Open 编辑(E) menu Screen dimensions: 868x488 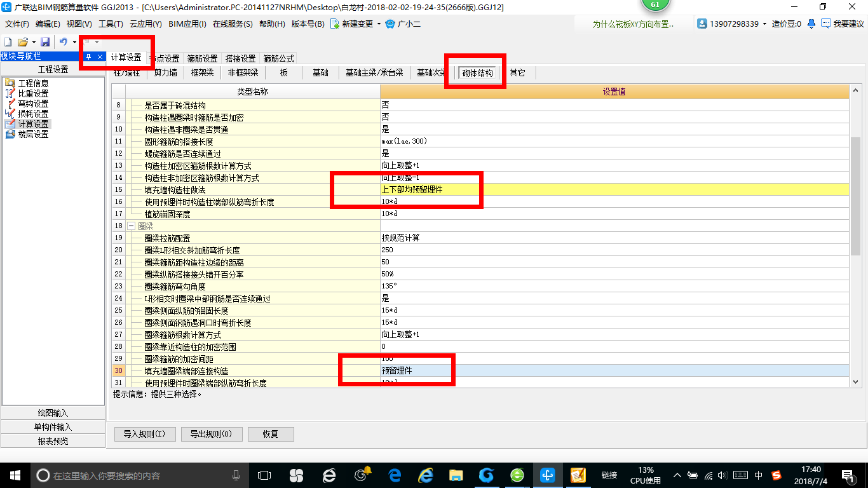pos(48,24)
